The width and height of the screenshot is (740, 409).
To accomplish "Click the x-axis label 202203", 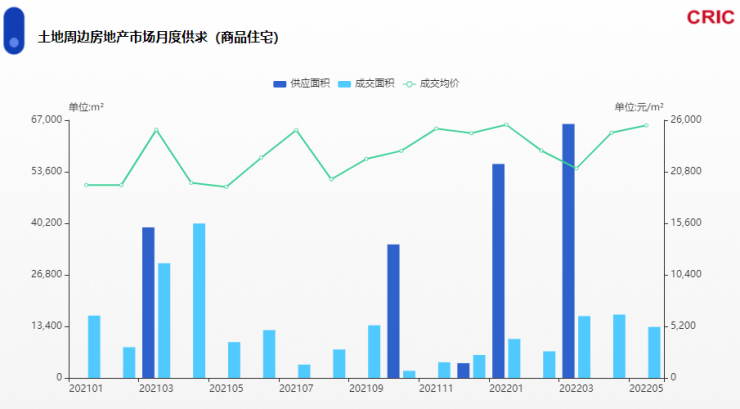I will pos(576,389).
